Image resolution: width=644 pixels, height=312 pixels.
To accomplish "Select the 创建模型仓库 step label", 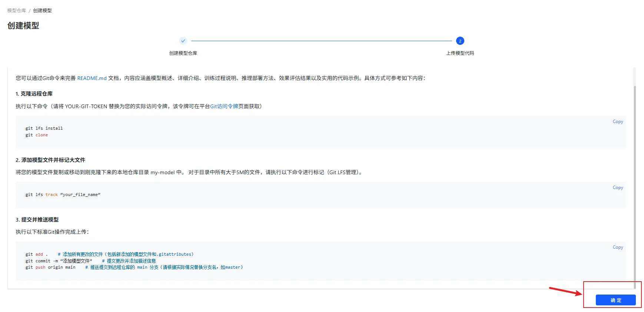I will coord(183,53).
